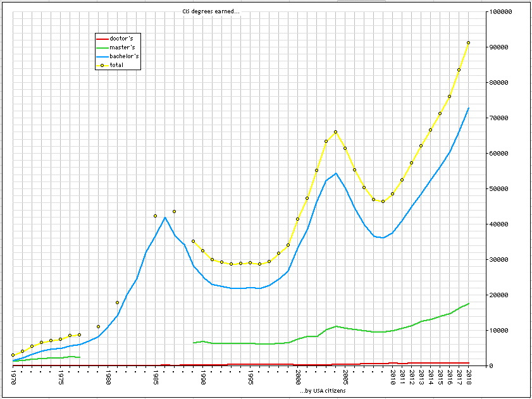Click the 2018 total data point marker
Screen dimensions: 532x399
tap(468, 42)
